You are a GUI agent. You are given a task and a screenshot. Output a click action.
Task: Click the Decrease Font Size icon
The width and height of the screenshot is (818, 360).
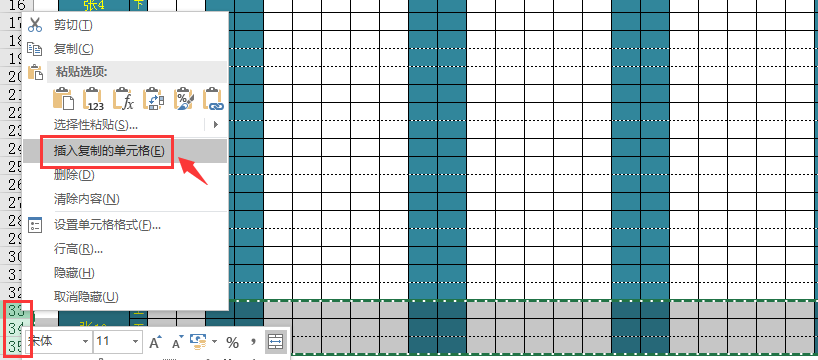pyautogui.click(x=177, y=342)
